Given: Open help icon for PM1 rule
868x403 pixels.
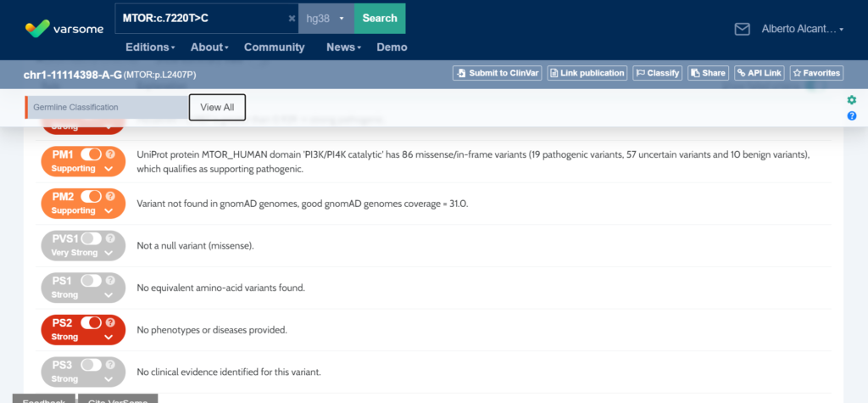Looking at the screenshot, I should 110,154.
